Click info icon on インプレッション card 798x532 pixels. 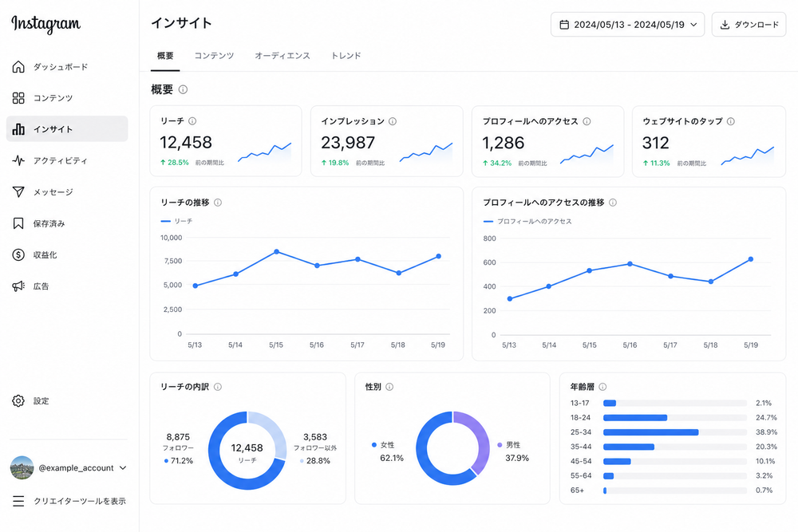tap(393, 121)
